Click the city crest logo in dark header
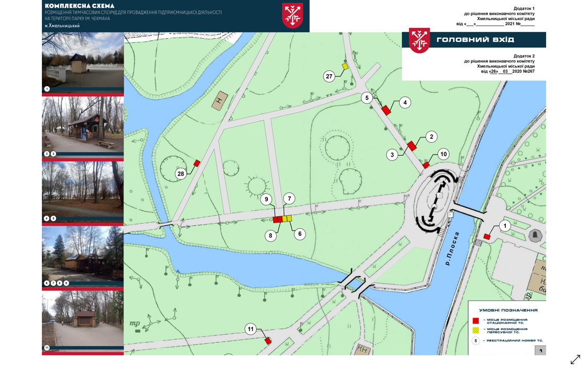 [292, 15]
